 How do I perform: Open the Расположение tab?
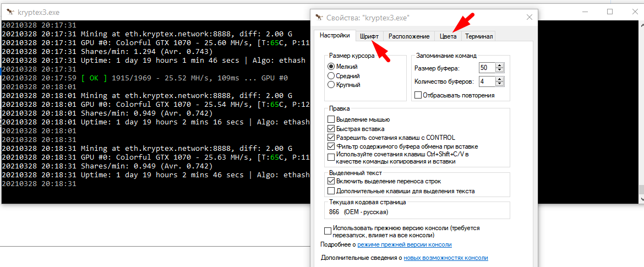click(409, 36)
